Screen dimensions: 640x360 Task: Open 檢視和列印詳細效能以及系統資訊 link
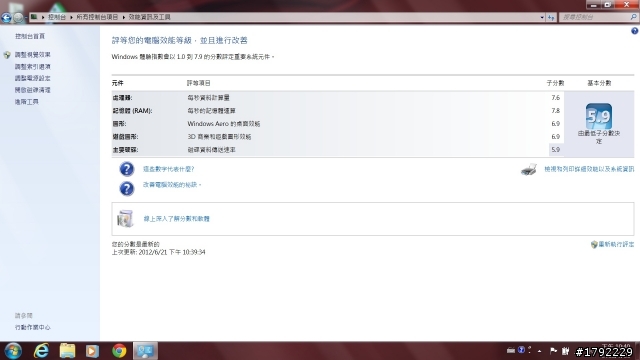589,169
